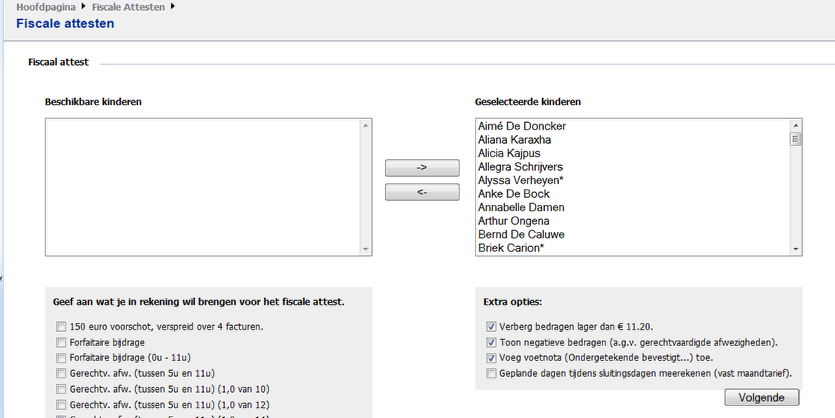Uncheck the Voeg voetnota option
835x418 pixels.
pyautogui.click(x=491, y=357)
